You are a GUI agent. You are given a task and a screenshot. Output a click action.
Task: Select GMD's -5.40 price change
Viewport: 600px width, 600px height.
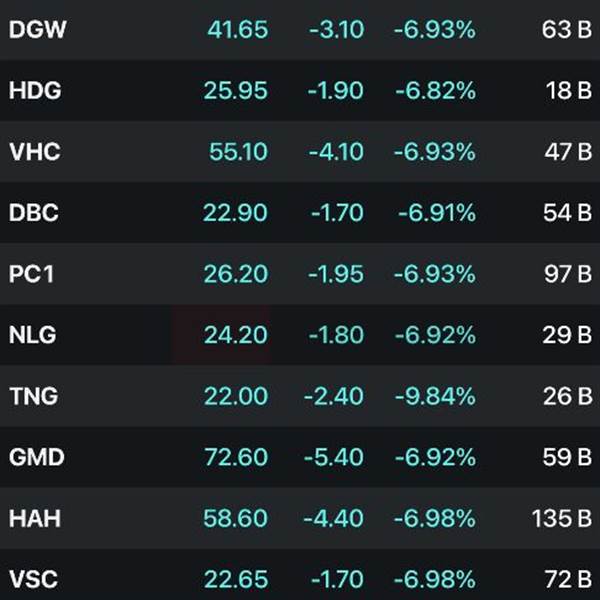335,457
